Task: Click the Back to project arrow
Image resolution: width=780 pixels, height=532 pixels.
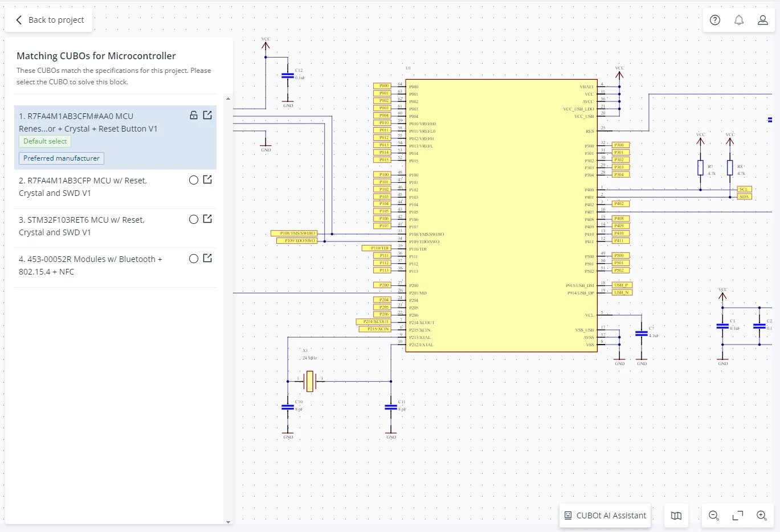Action: pos(19,20)
